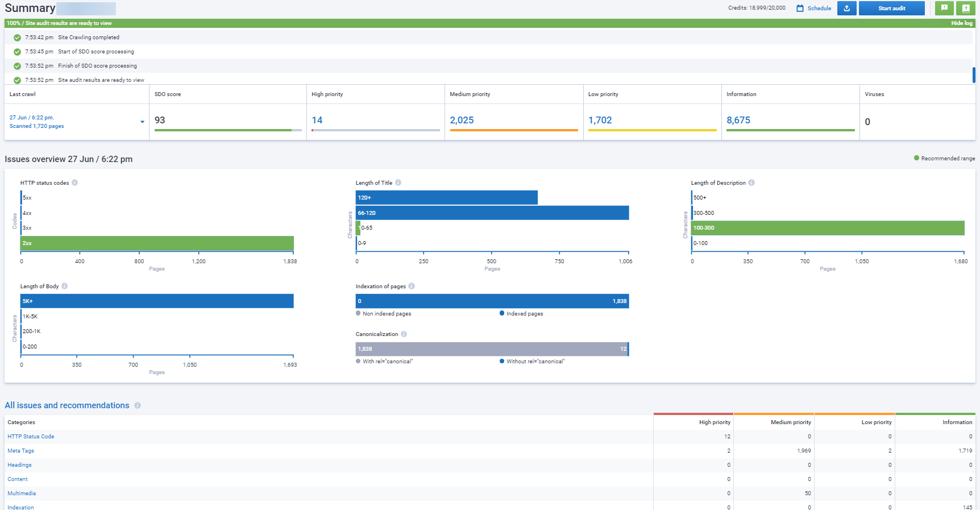The width and height of the screenshot is (980, 510).
Task: Click the 1,719 information value for Meta Tags
Action: pos(965,451)
